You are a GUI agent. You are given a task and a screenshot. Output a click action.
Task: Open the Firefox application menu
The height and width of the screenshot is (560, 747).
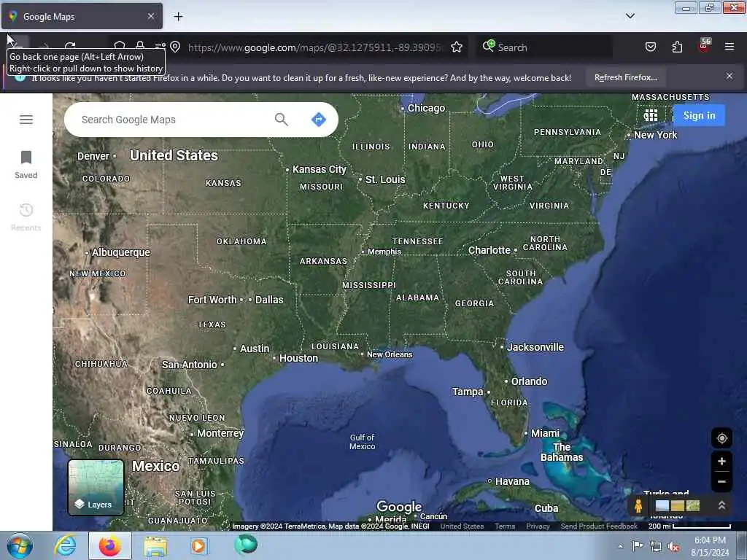729,47
